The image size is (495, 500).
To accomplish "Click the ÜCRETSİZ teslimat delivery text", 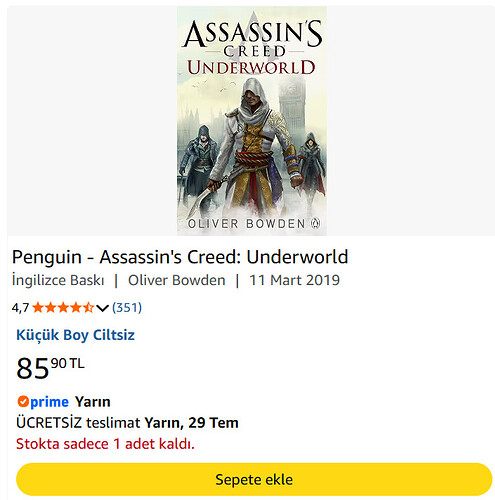I will (78, 423).
